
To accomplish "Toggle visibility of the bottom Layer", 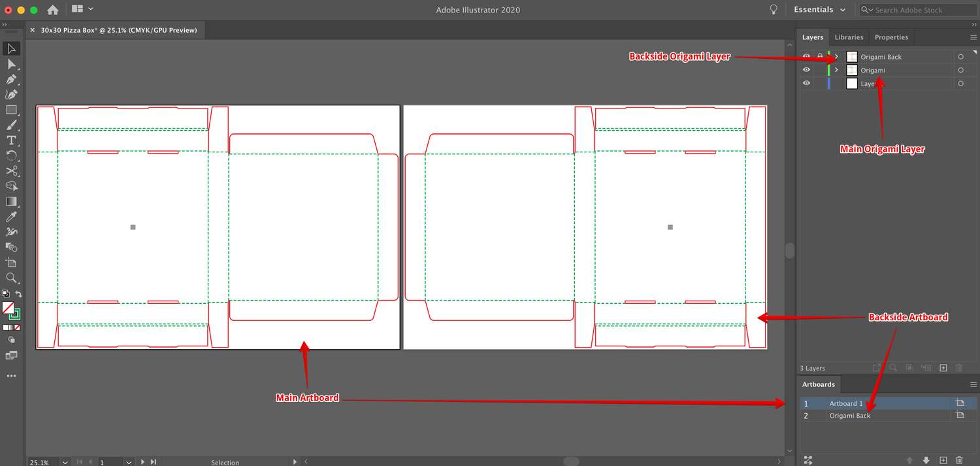I will [806, 83].
